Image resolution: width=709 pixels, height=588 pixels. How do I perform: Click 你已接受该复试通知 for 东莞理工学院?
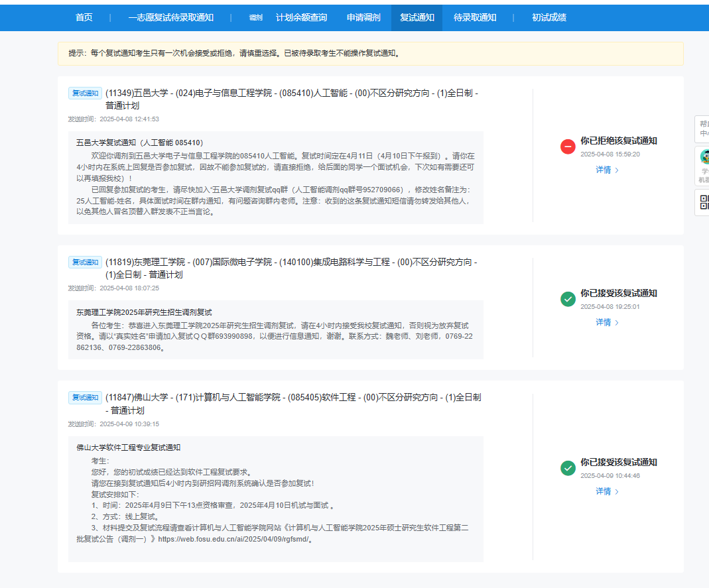tap(619, 293)
